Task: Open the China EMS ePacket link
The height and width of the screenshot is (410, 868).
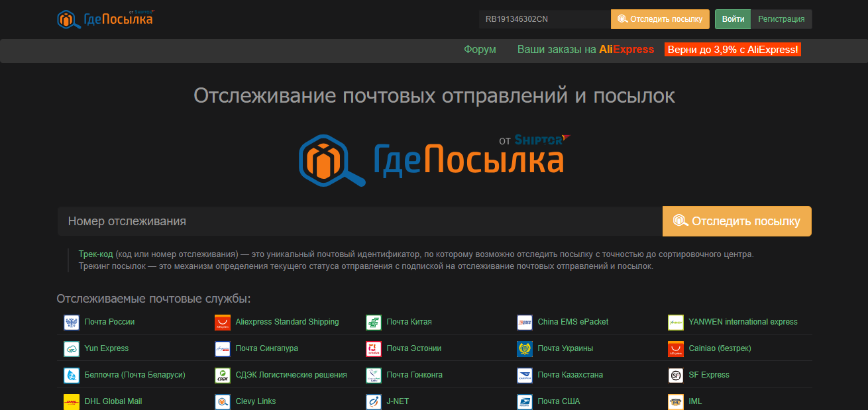Action: click(x=573, y=322)
